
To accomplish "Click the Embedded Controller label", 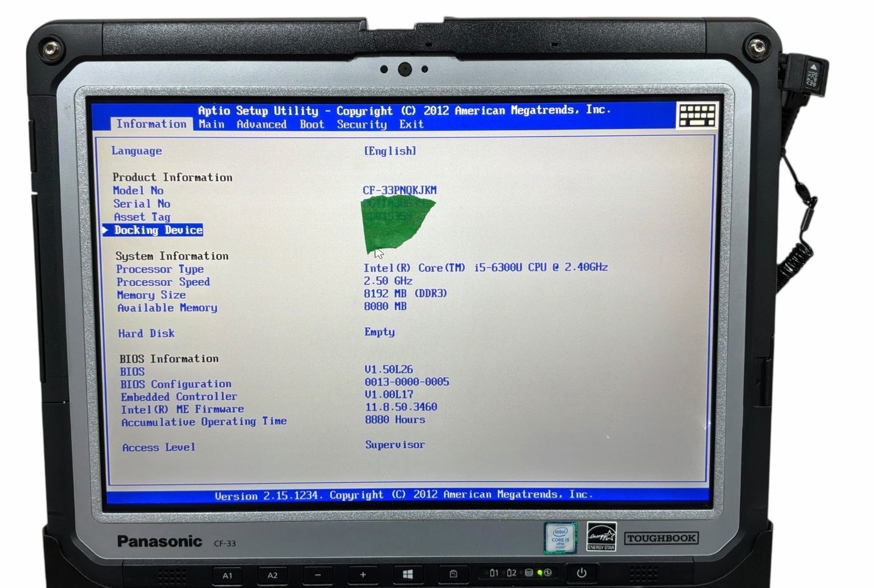I will point(179,396).
